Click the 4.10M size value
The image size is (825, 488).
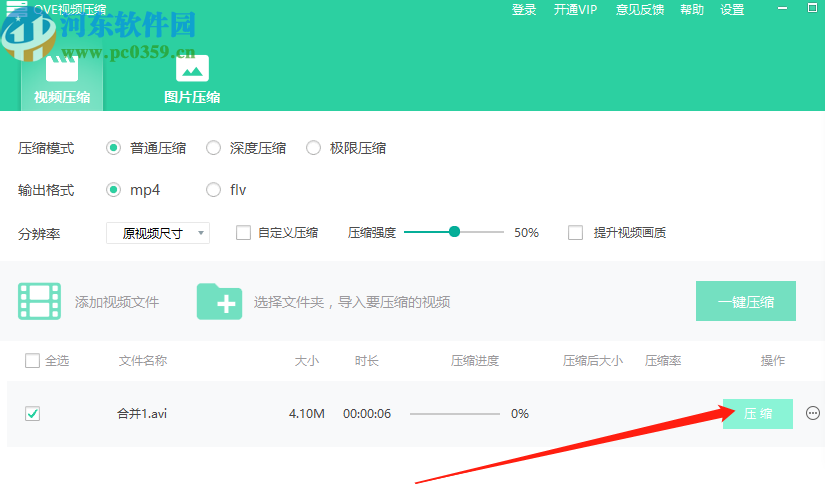[307, 414]
